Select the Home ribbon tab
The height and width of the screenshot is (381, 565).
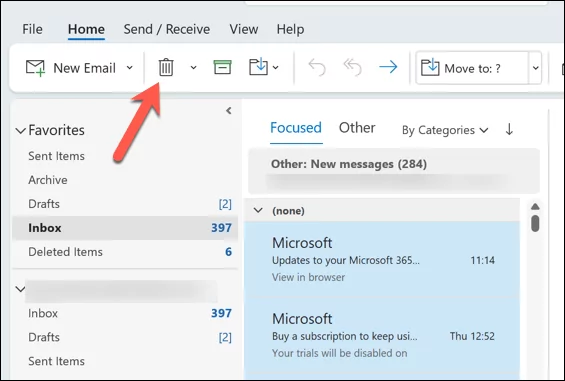pyautogui.click(x=86, y=29)
